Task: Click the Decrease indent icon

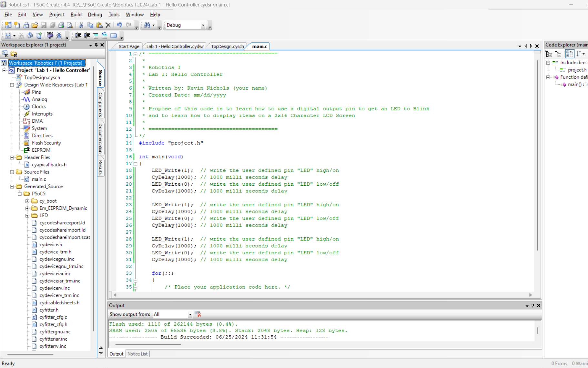Action: pos(78,36)
